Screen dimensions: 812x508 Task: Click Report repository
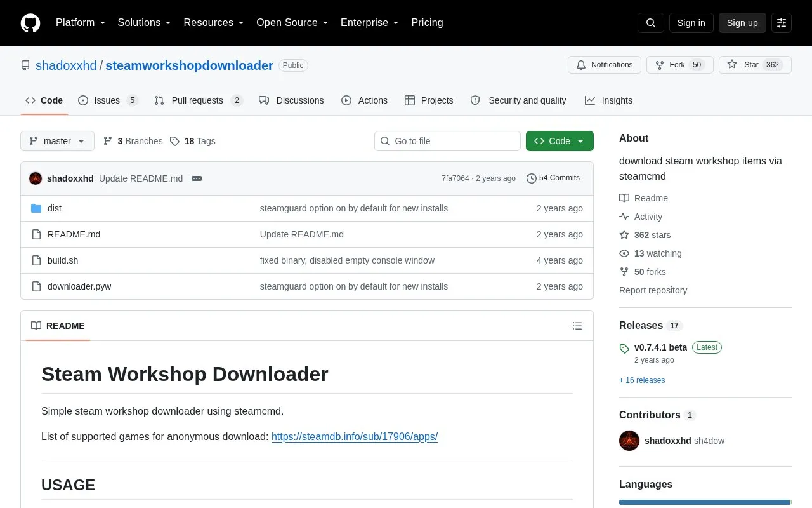653,290
